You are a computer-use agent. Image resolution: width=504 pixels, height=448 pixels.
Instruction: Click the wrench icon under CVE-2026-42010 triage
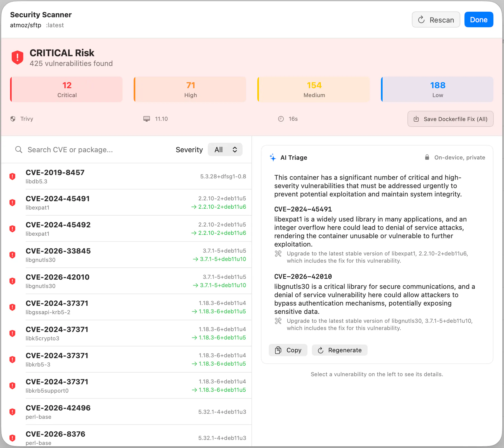[278, 321]
